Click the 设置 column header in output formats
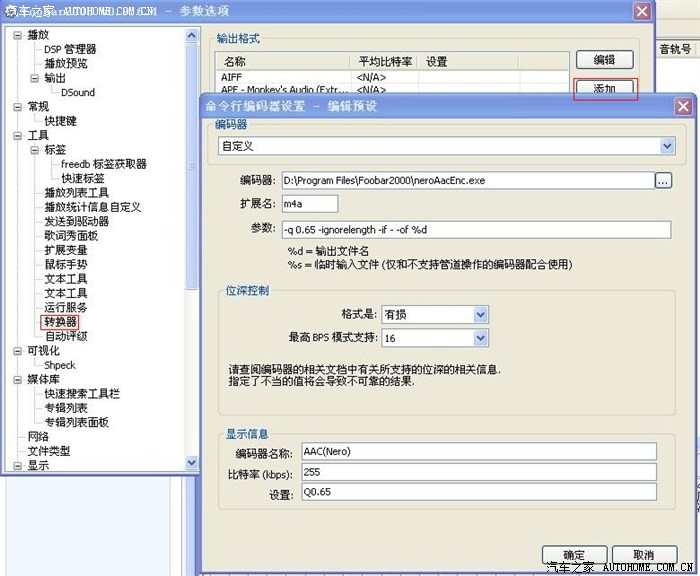The width and height of the screenshot is (700, 576). [469, 62]
